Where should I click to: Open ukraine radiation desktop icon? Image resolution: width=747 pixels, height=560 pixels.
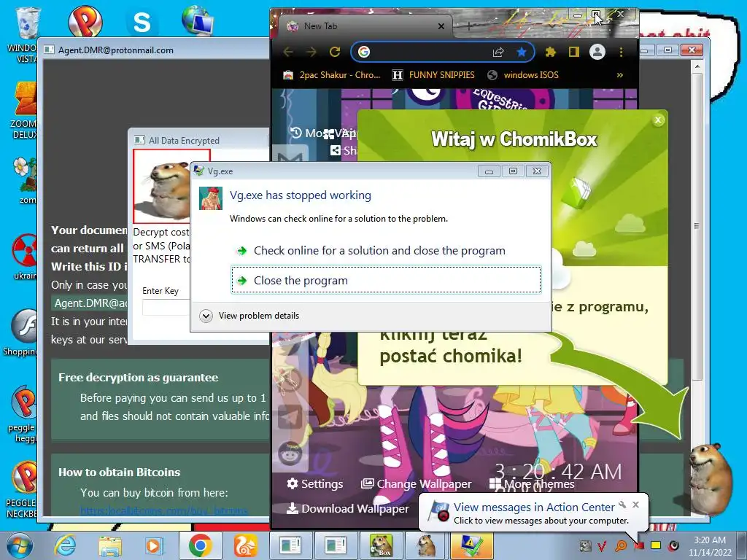(24, 257)
